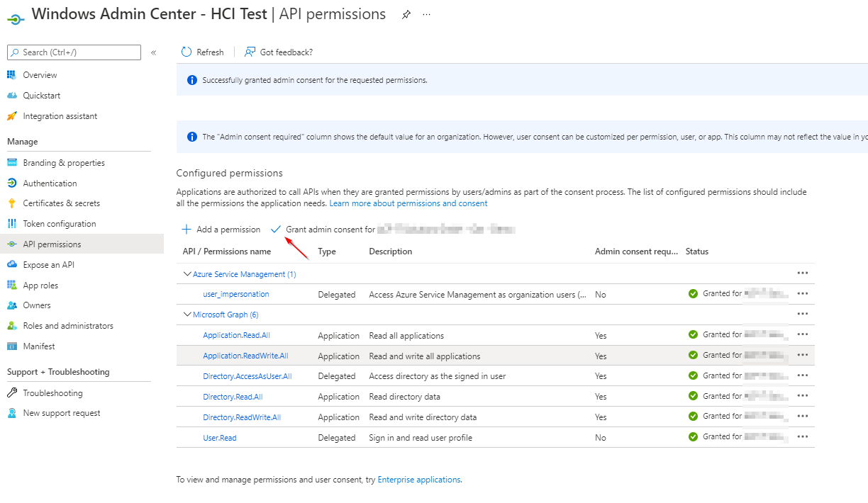The width and height of the screenshot is (868, 503).
Task: Click the plus icon for Add a permission
Action: [187, 230]
